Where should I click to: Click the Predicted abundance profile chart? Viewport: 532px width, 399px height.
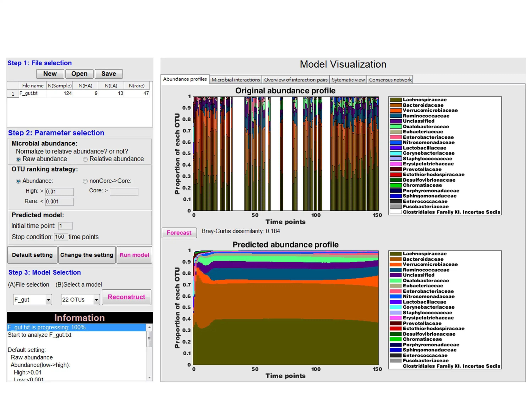(286, 308)
